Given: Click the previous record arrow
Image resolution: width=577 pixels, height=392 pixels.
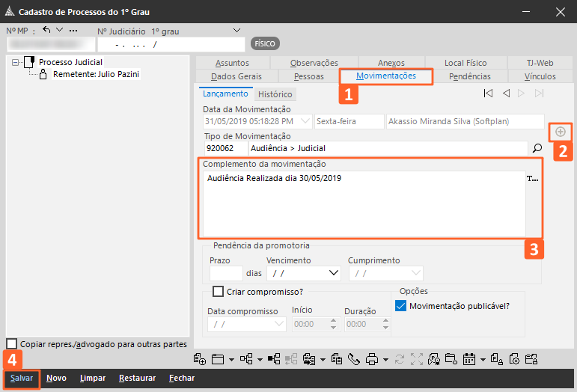Looking at the screenshot, I should pos(506,94).
